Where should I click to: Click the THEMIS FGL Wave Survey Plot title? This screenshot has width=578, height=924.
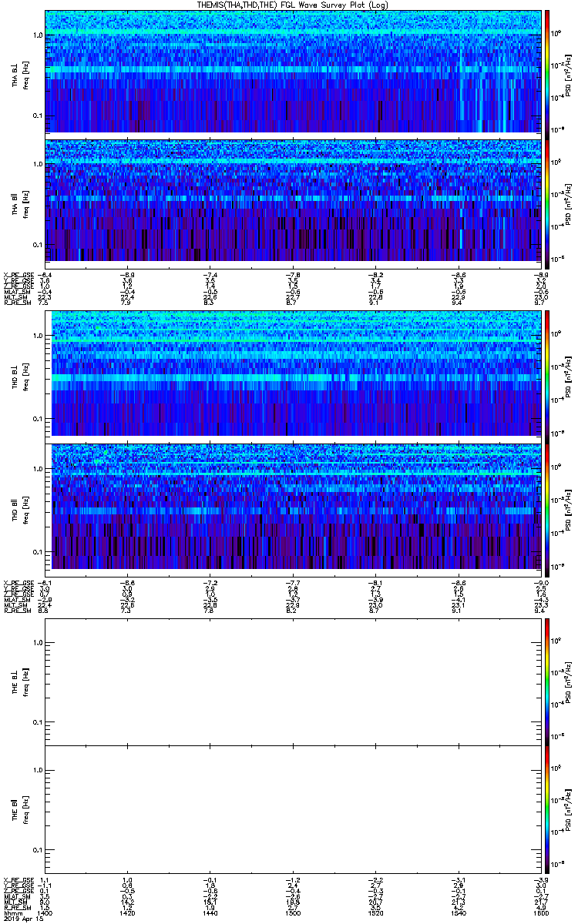293,5
